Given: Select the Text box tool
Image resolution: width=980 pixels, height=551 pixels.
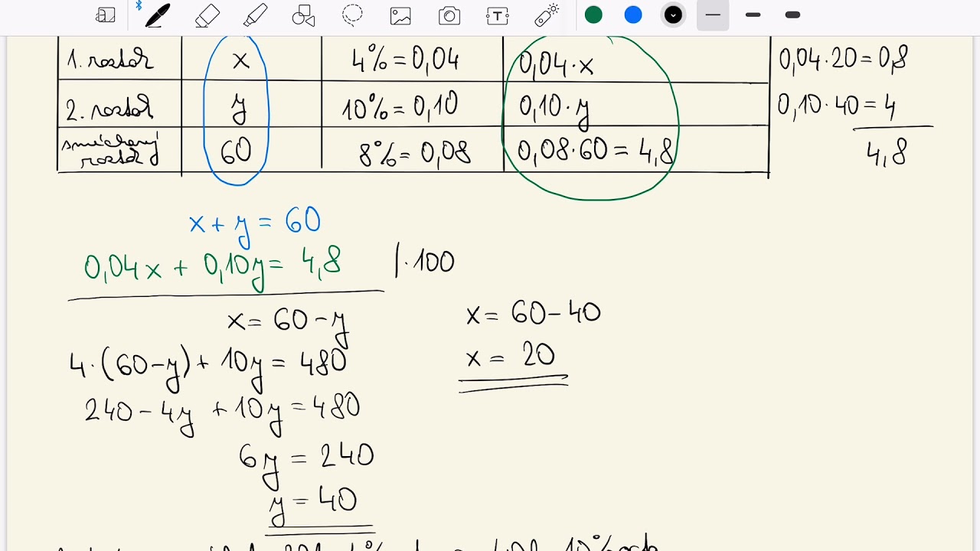Looking at the screenshot, I should (x=498, y=15).
